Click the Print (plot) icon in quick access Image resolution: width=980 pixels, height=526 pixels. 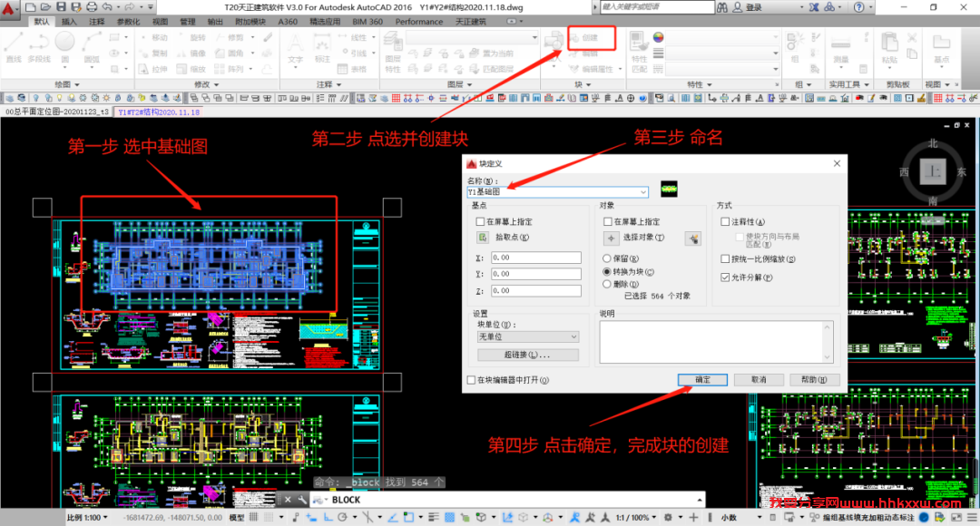pyautogui.click(x=92, y=7)
